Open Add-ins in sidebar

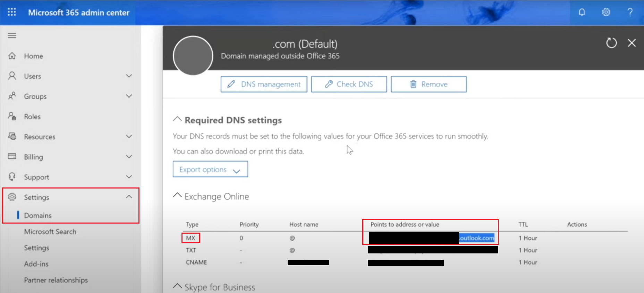click(36, 264)
